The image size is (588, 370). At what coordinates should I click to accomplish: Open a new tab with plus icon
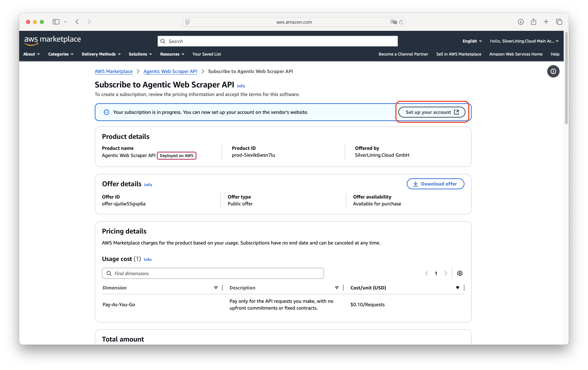click(546, 22)
